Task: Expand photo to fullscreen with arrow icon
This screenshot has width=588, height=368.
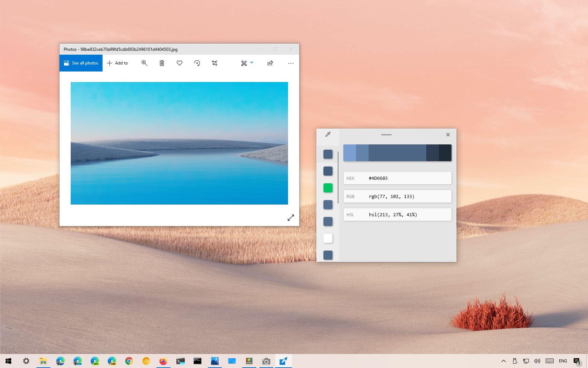Action: 290,218
